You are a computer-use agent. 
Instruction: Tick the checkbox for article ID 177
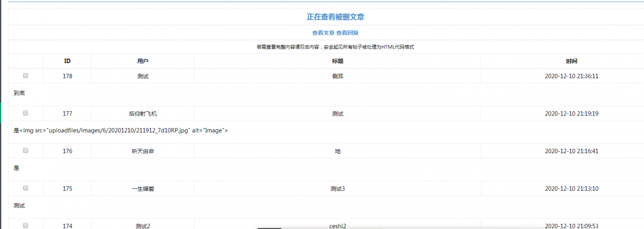click(x=25, y=113)
